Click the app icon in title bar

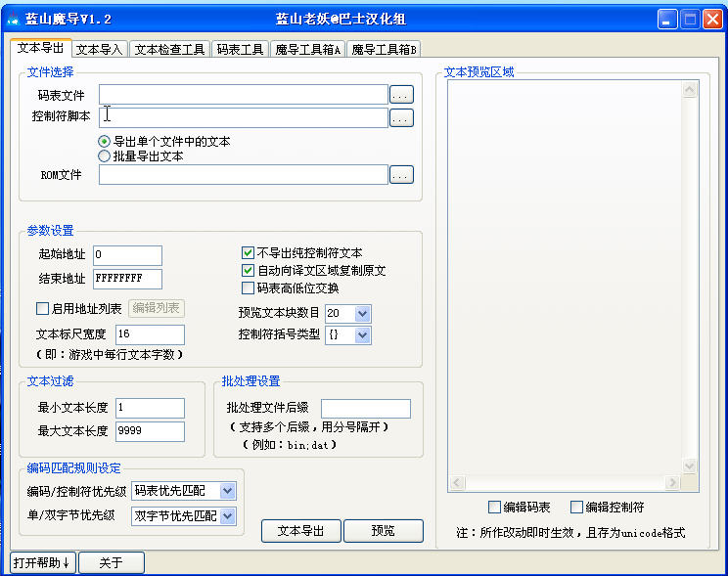tap(15, 20)
